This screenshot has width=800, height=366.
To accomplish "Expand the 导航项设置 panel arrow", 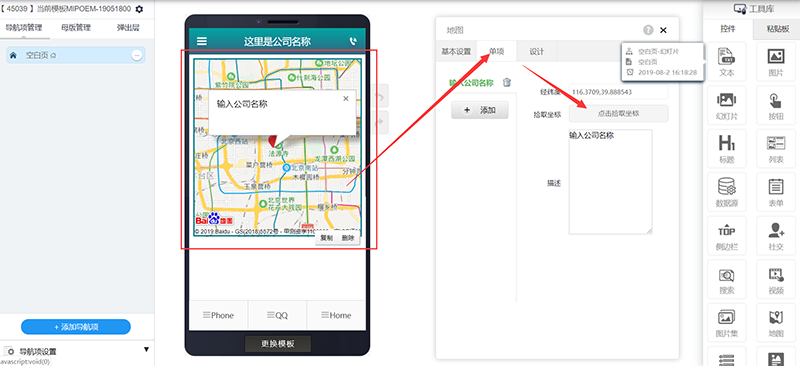I will click(146, 350).
